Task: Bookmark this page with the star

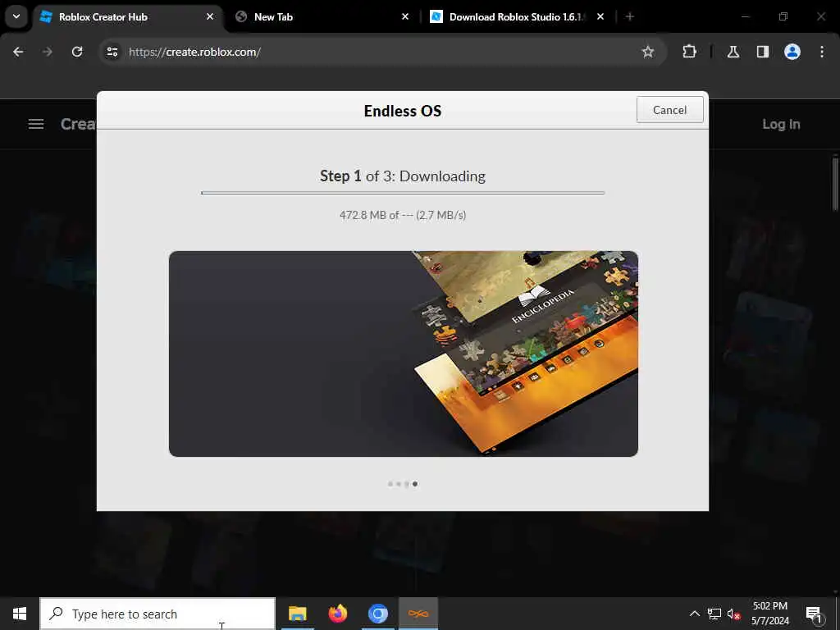Action: (648, 52)
